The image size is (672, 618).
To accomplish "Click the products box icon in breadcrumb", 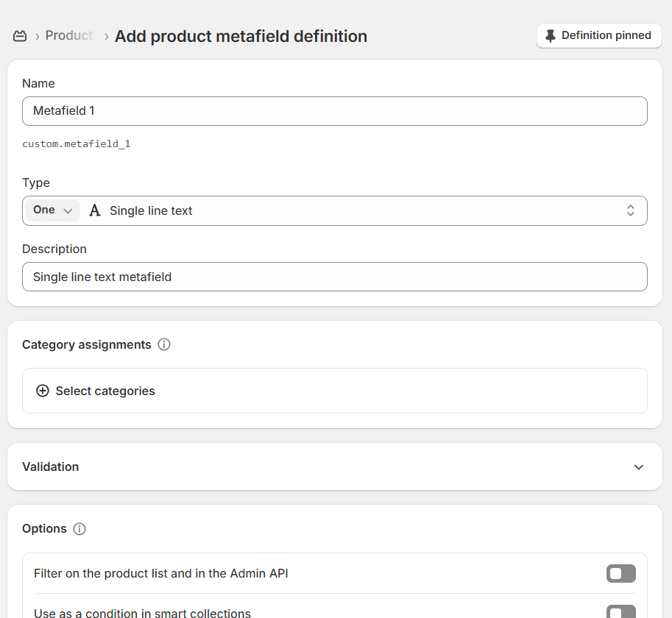I will [20, 35].
